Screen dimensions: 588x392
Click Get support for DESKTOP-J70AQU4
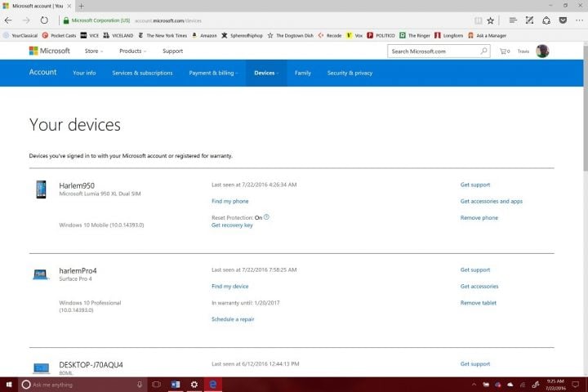coord(475,364)
